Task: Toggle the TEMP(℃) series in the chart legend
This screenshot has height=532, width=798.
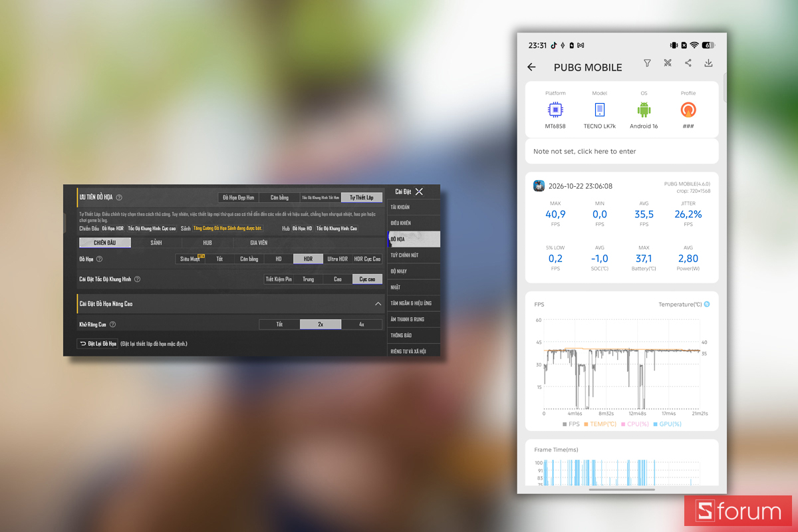Action: point(601,424)
